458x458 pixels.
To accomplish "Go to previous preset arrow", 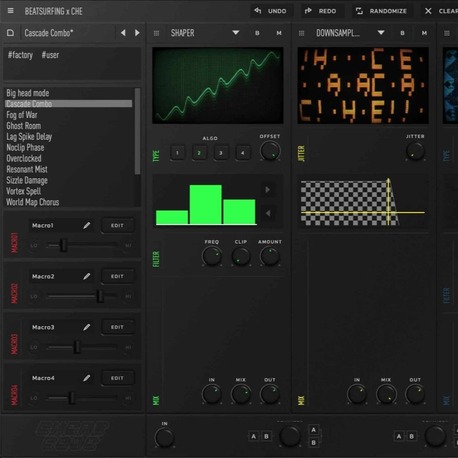I will coord(123,33).
